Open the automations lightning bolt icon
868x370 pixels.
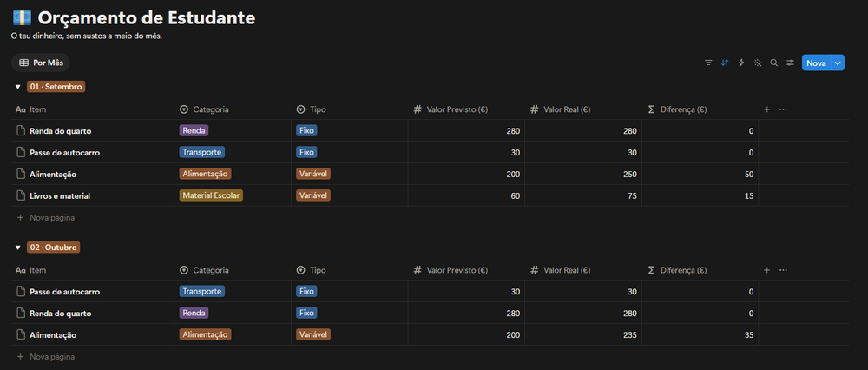[741, 63]
